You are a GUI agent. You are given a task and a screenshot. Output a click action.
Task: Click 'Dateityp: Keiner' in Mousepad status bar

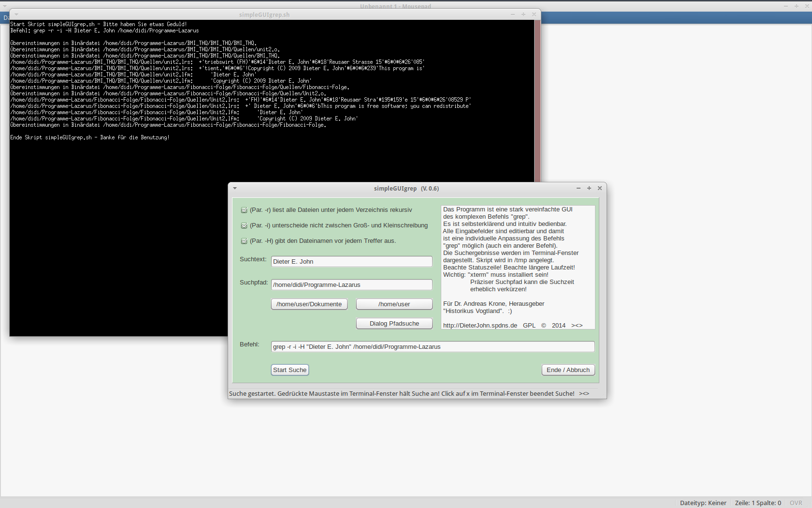tap(703, 503)
